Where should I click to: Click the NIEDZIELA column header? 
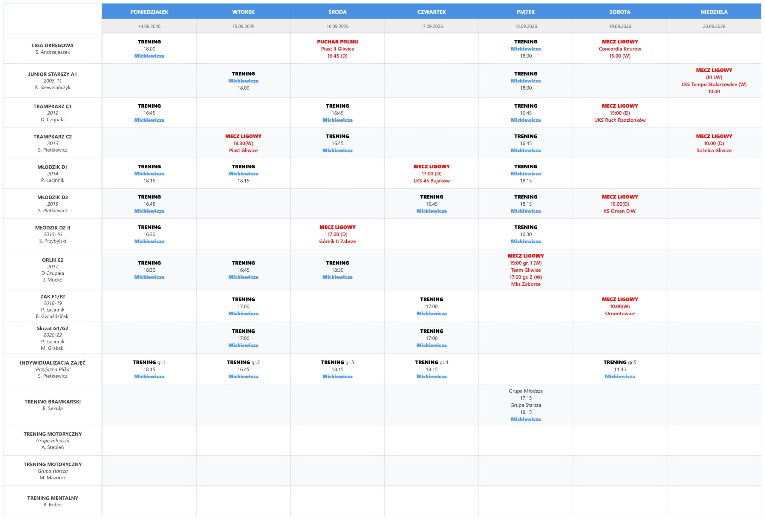pos(714,12)
